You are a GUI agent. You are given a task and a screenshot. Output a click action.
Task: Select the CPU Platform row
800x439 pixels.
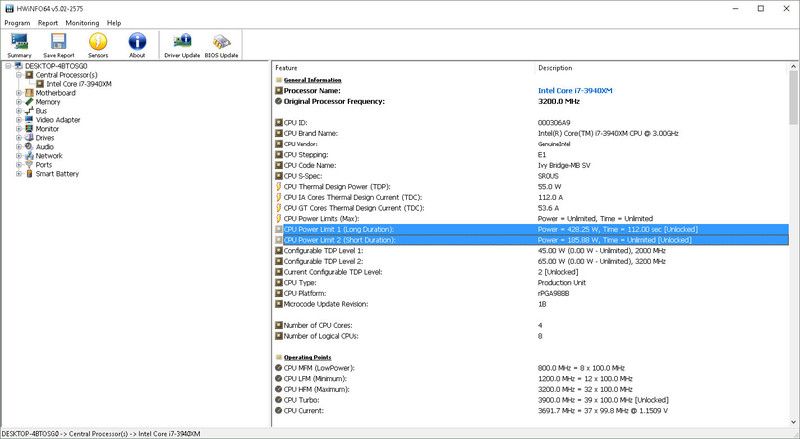(x=531, y=294)
